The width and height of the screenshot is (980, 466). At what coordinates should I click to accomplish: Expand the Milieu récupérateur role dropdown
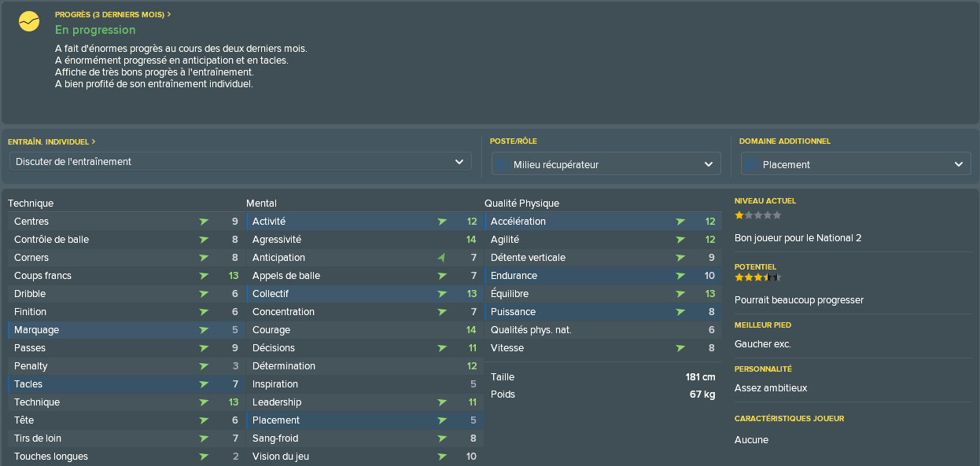[x=606, y=164]
